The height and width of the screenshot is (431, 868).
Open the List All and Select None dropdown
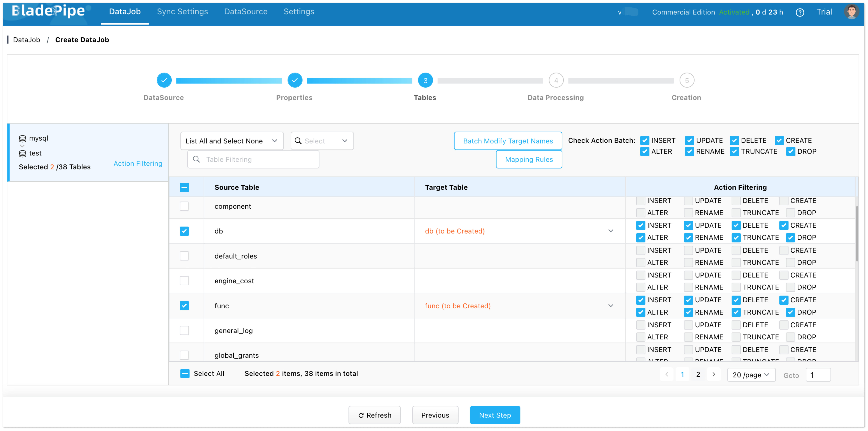[x=232, y=141]
